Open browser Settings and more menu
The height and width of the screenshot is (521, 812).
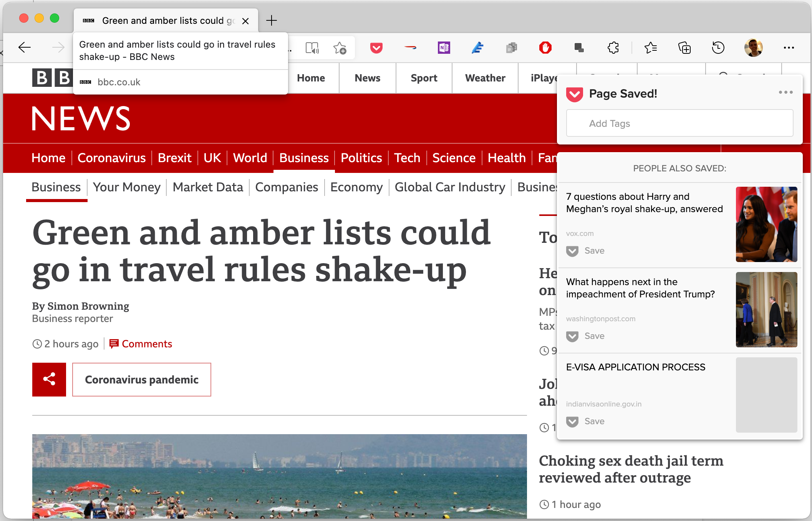(789, 48)
